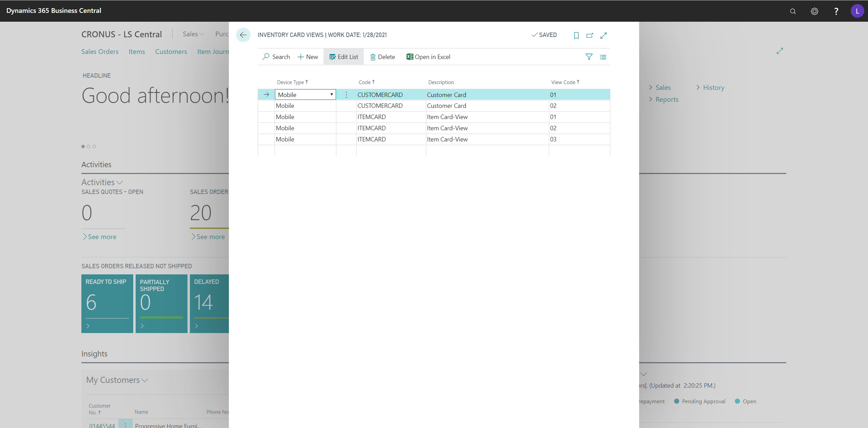Click Delete in the action bar
Image resolution: width=868 pixels, height=428 pixels.
[382, 57]
